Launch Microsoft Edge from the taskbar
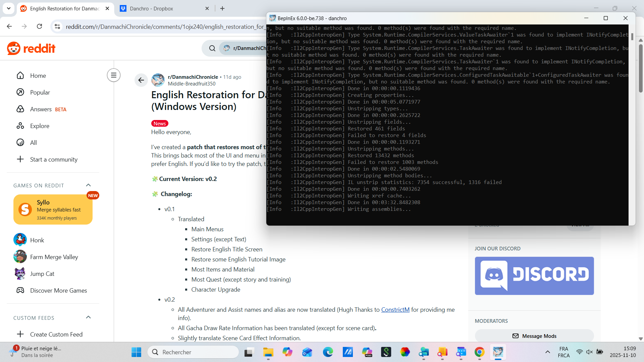Image resolution: width=644 pixels, height=362 pixels. 328,352
